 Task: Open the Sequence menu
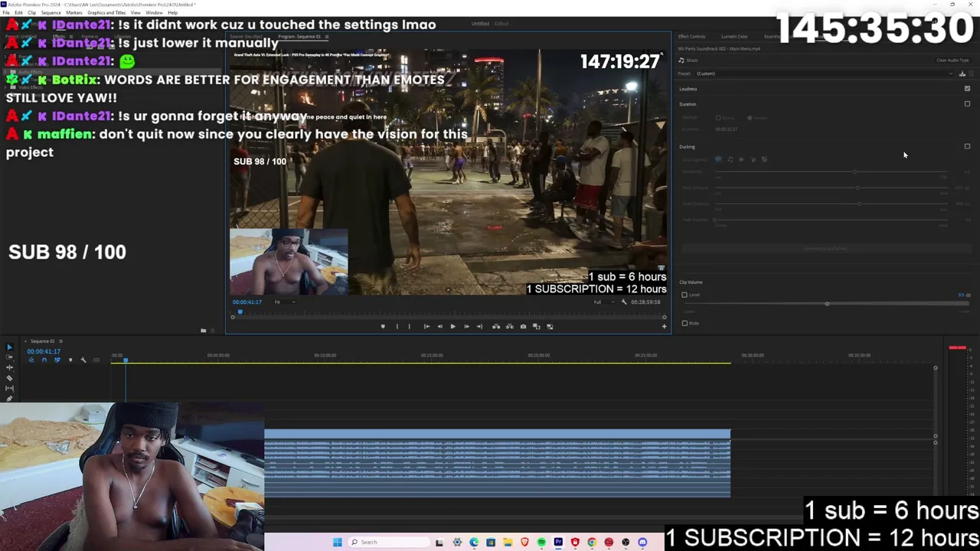tap(51, 13)
